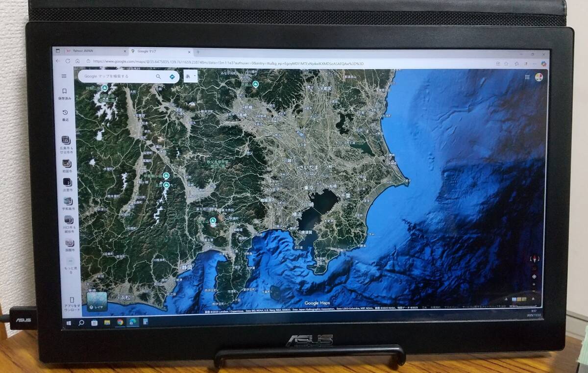Open the saved places panel
This screenshot has width=588, height=373.
64,94
